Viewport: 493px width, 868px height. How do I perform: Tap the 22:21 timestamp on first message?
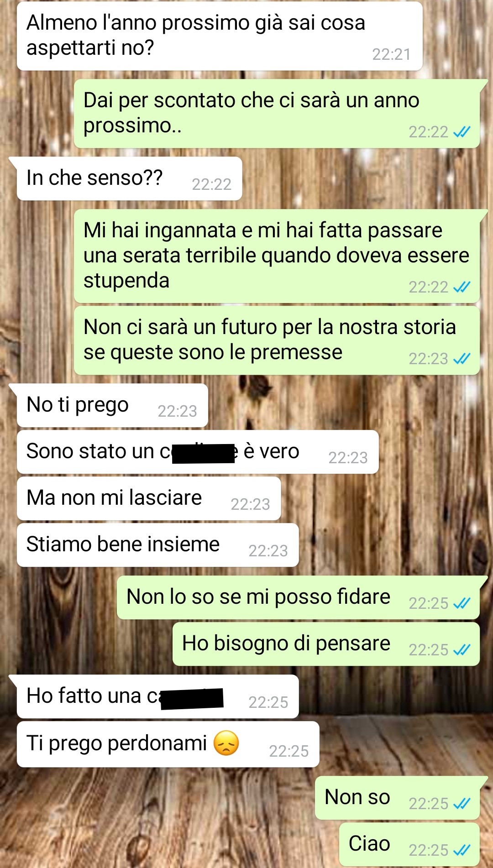391,54
